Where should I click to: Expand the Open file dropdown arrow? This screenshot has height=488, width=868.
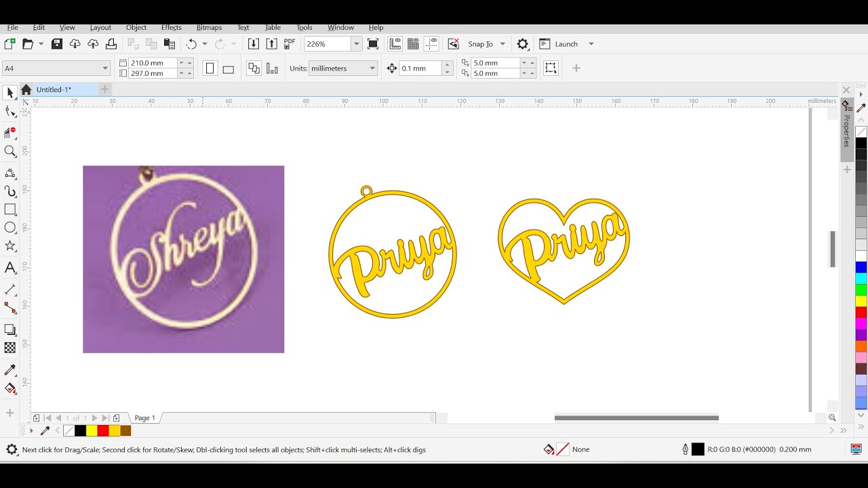coord(41,44)
